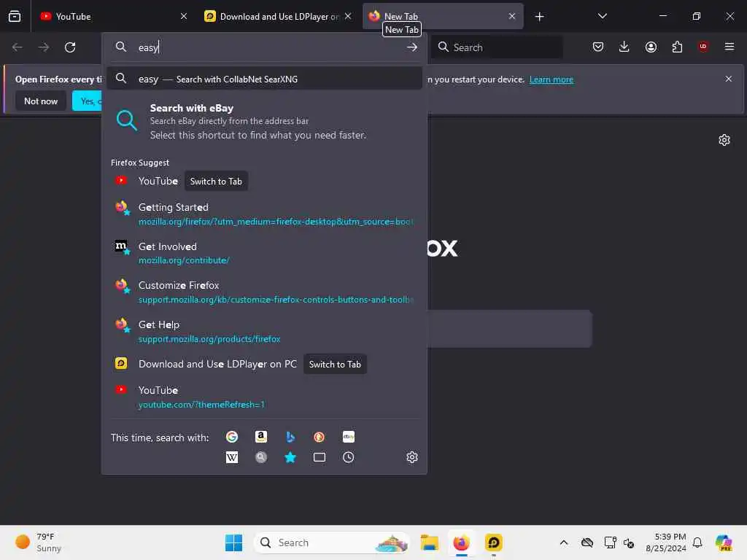Viewport: 747px width, 560px height.
Task: Click the Not now button
Action: point(41,101)
